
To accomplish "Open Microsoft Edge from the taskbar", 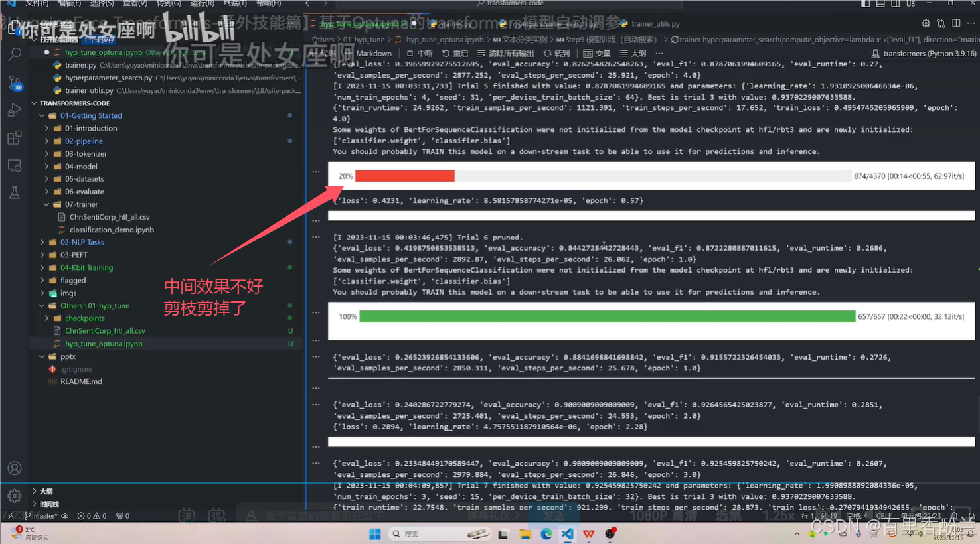I will (x=546, y=534).
